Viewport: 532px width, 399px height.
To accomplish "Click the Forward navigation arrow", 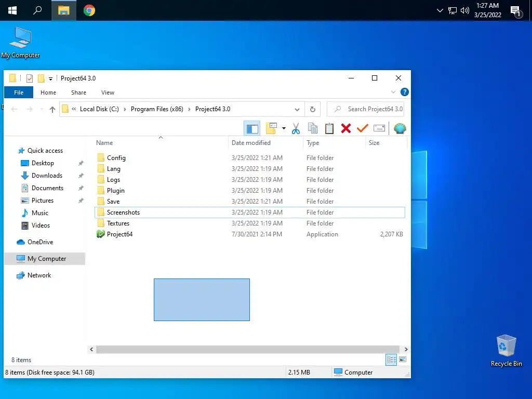I will click(30, 109).
